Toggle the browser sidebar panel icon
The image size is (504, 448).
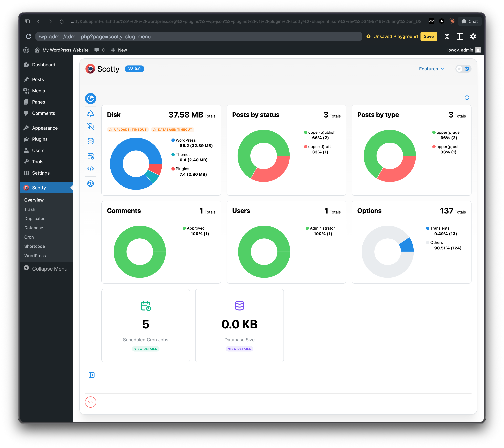(27, 21)
